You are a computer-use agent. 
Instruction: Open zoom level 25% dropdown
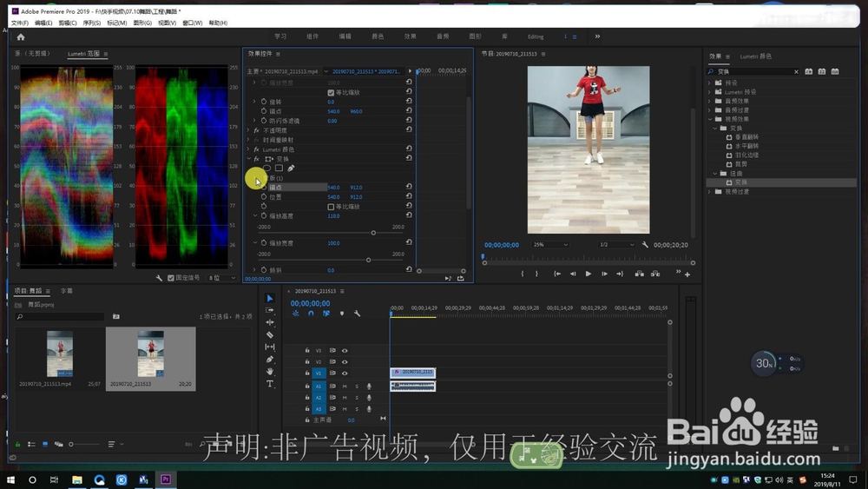[550, 245]
